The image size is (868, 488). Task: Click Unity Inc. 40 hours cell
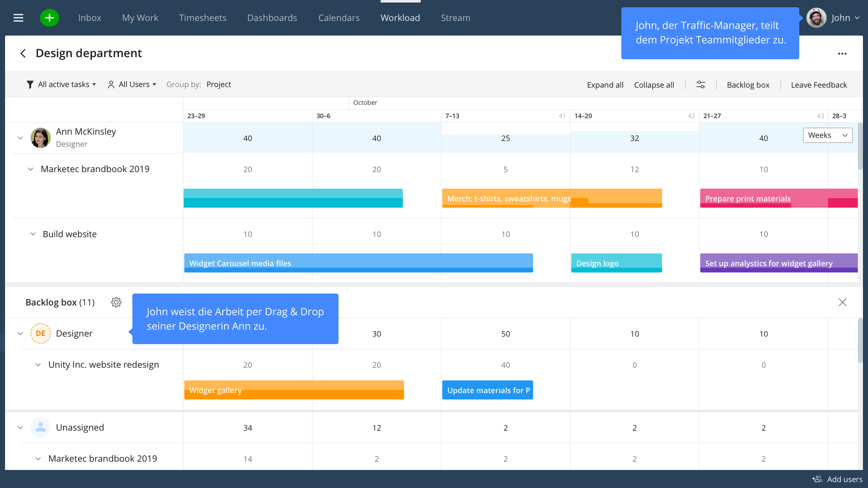pos(506,365)
